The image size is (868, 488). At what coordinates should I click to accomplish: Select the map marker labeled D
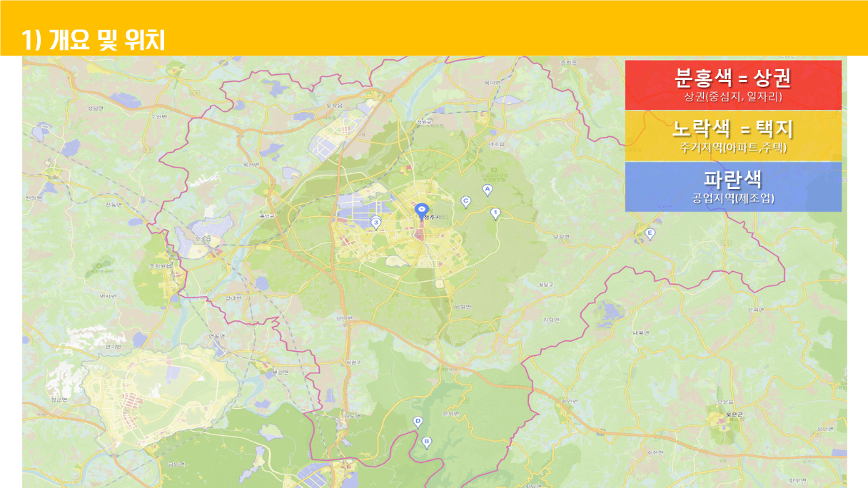coord(418,422)
